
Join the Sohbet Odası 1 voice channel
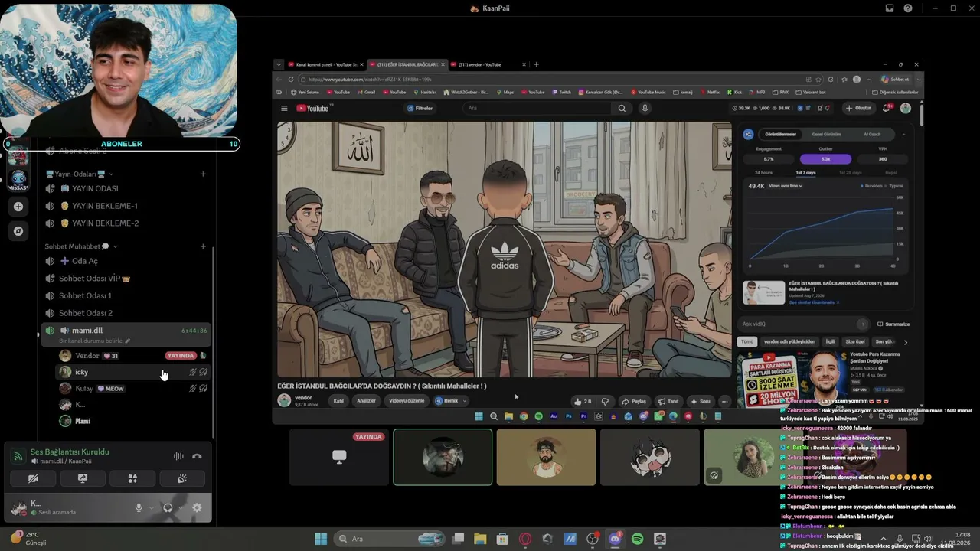tap(126, 295)
